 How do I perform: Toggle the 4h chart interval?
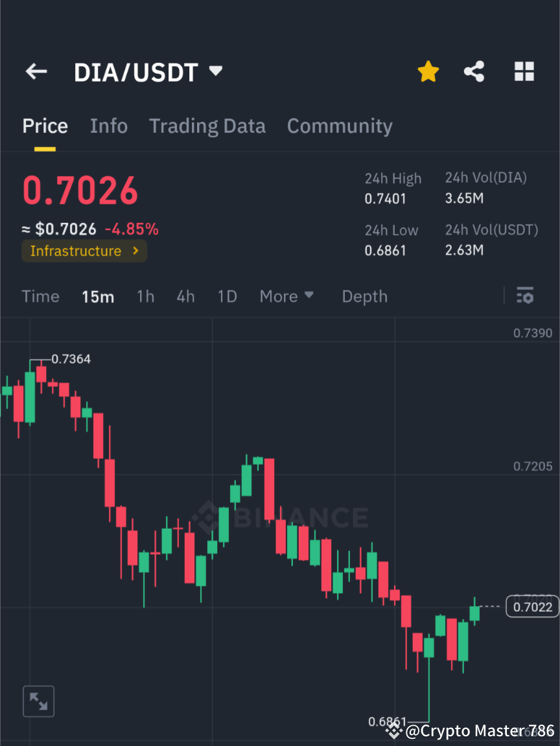click(185, 296)
